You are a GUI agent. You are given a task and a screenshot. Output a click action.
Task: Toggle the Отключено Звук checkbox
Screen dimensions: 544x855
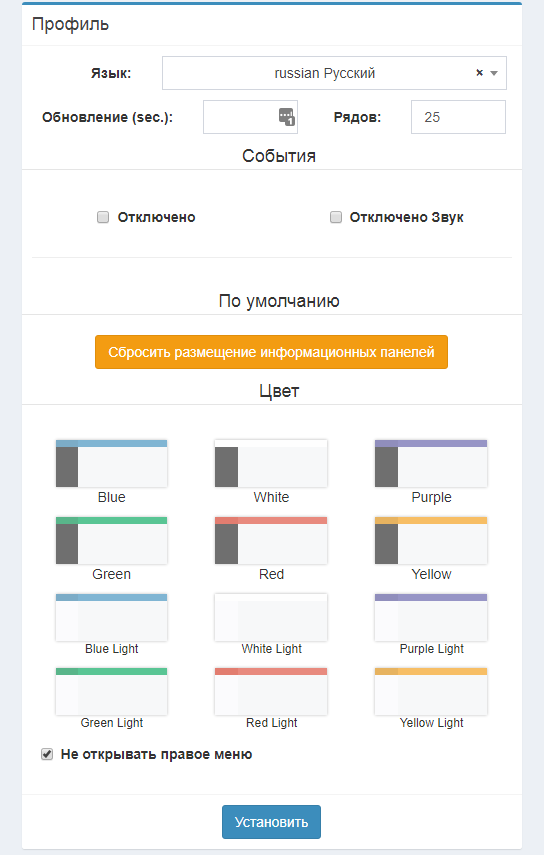[x=336, y=217]
